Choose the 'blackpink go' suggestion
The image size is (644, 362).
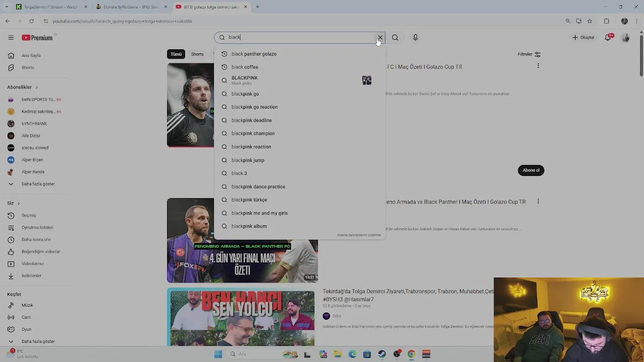tap(299, 94)
